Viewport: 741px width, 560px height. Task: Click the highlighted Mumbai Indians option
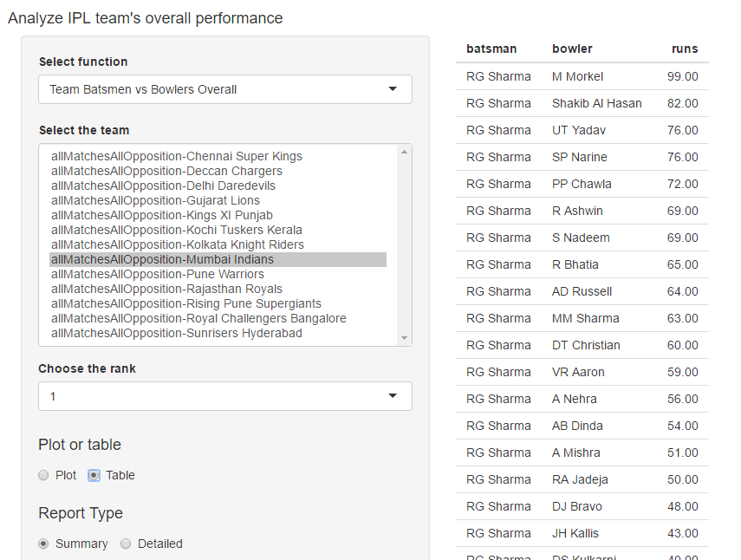(162, 260)
